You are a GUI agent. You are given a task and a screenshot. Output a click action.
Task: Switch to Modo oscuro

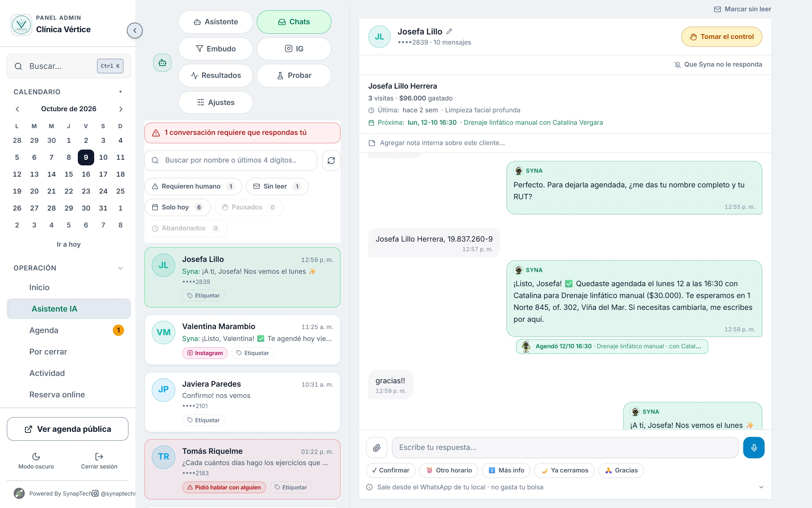point(36,461)
